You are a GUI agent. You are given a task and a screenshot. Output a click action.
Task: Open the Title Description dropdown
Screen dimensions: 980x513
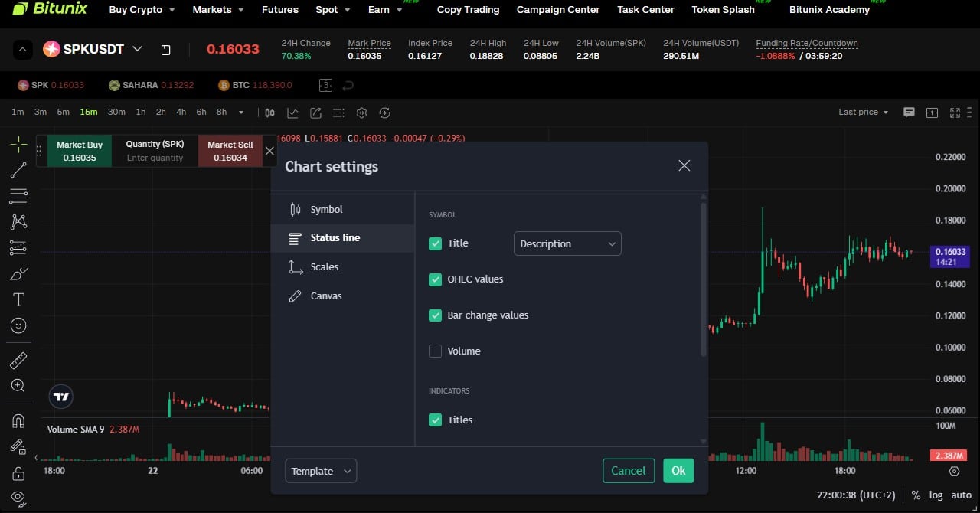[x=567, y=243]
